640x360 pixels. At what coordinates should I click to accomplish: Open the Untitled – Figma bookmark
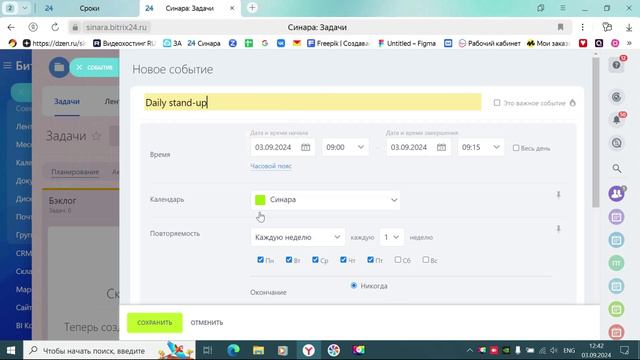[x=407, y=43]
